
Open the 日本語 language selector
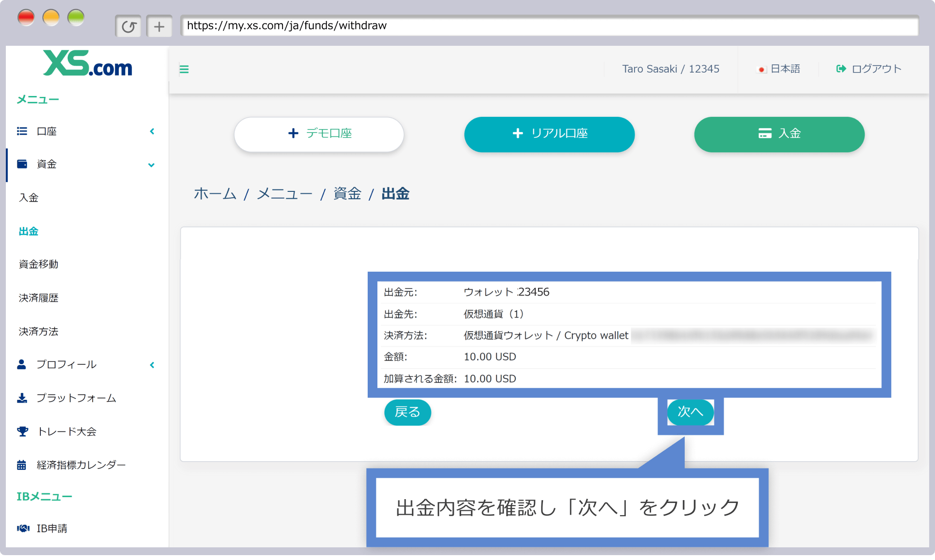(779, 69)
